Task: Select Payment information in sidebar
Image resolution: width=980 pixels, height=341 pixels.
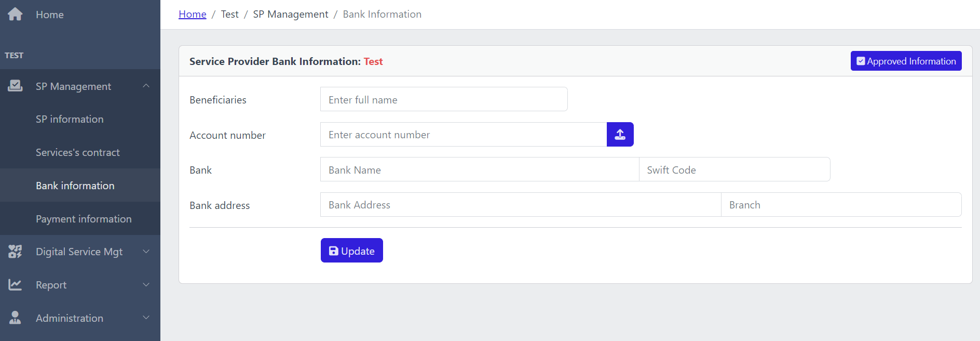Action: [84, 219]
